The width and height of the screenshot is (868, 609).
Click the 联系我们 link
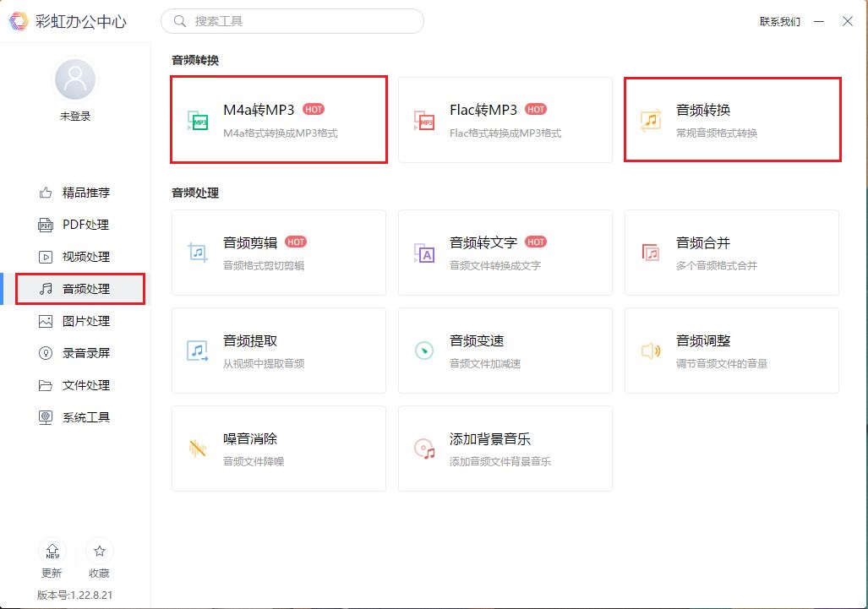[779, 22]
